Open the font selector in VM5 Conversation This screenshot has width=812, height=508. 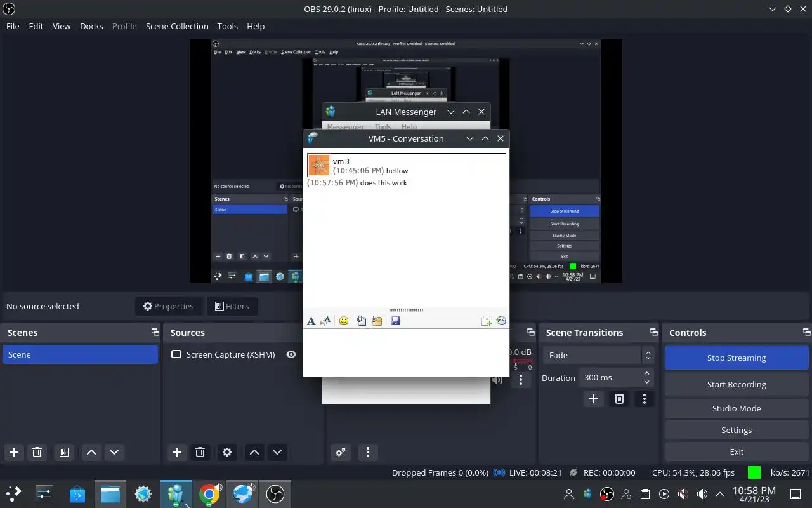311,321
